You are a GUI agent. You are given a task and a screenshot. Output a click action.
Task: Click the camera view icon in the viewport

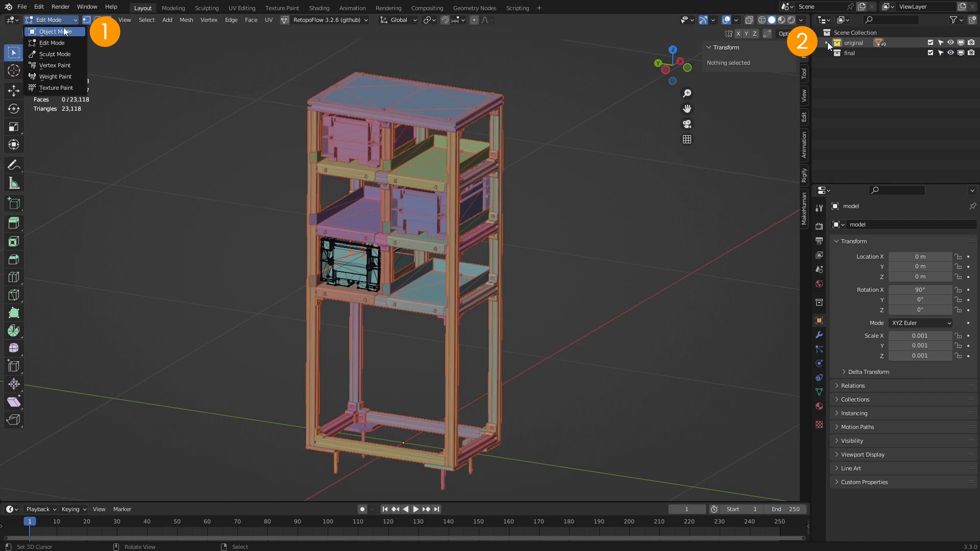pyautogui.click(x=688, y=124)
